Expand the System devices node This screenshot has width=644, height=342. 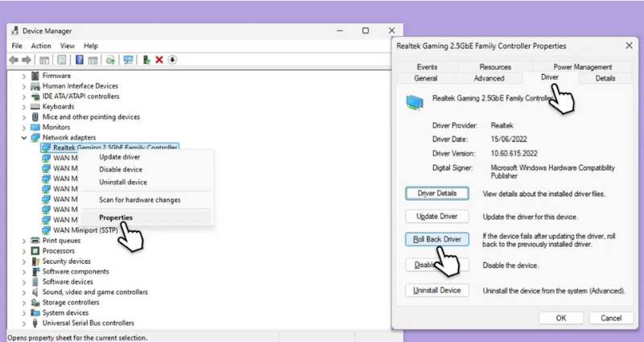coord(24,313)
